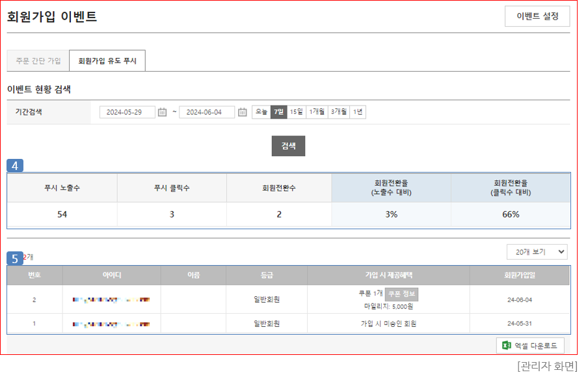Click the start date field 2024-05-29
This screenshot has width=588, height=379.
(127, 112)
